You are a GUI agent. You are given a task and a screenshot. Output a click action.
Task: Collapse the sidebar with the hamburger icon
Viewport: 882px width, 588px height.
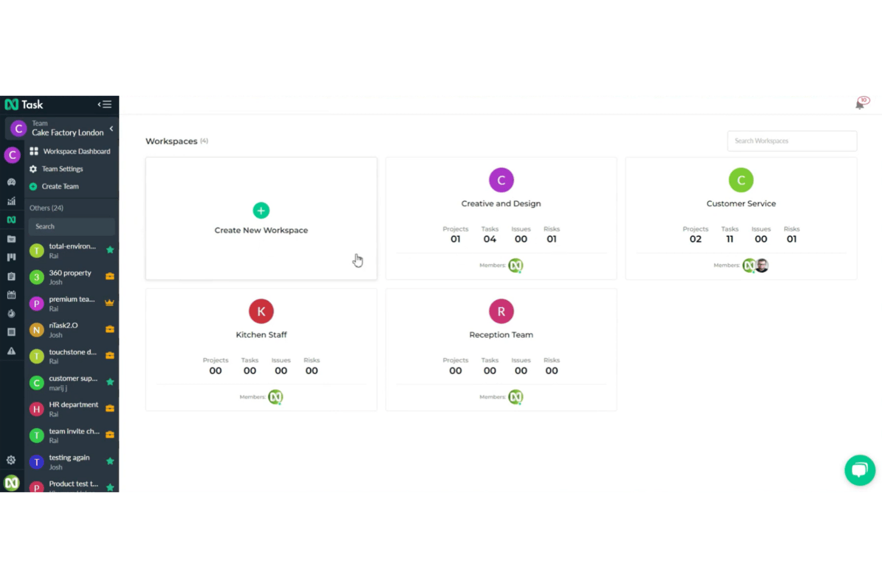pyautogui.click(x=105, y=104)
